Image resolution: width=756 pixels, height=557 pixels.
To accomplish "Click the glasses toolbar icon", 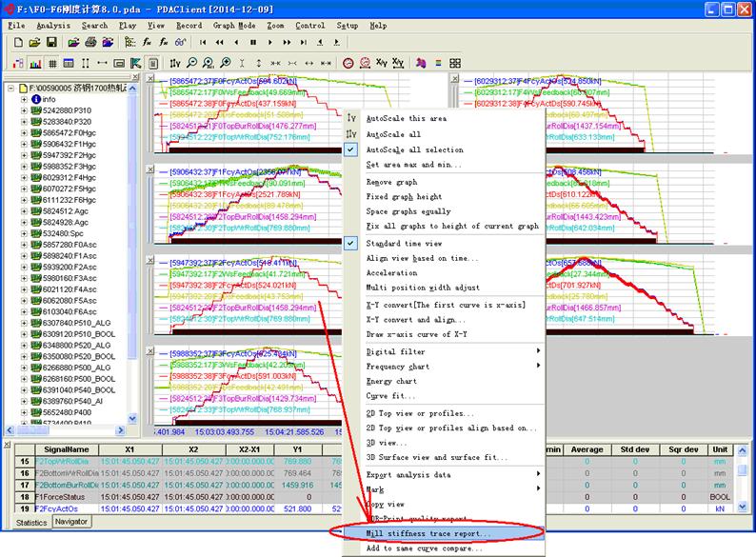I will [180, 43].
